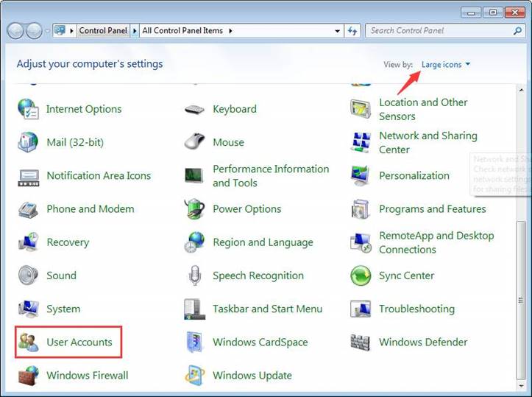Click the scrollbar down arrow

[521, 385]
